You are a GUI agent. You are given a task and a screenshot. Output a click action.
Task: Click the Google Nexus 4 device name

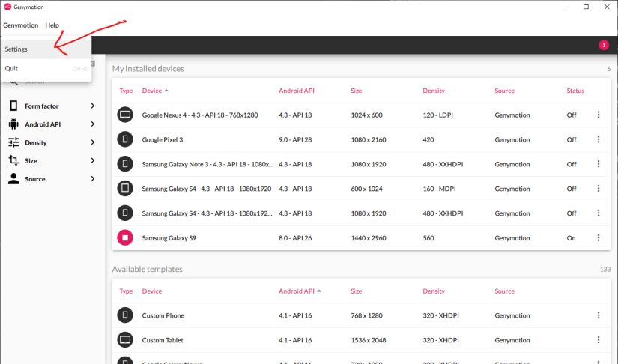coord(200,115)
